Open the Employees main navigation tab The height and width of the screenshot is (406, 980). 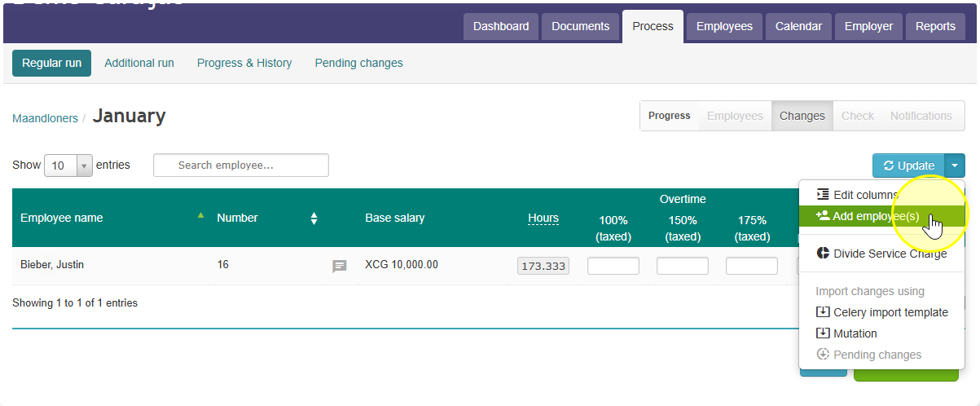(724, 26)
